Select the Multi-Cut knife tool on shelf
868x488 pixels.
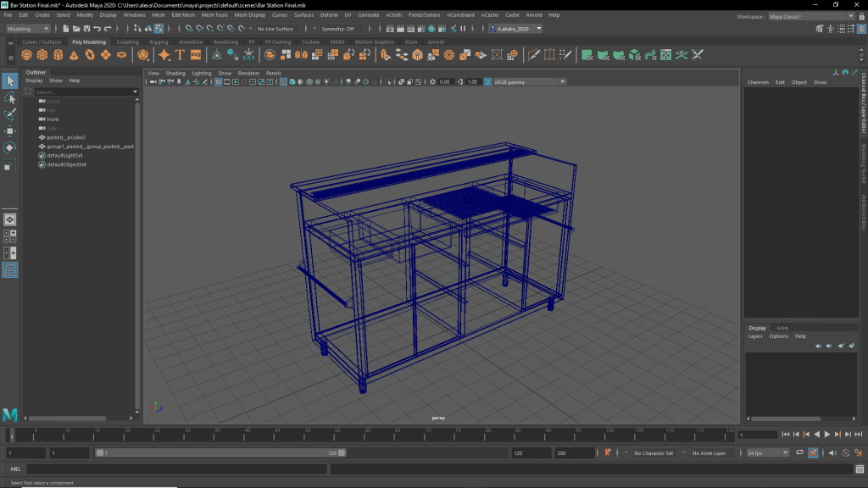pyautogui.click(x=534, y=55)
